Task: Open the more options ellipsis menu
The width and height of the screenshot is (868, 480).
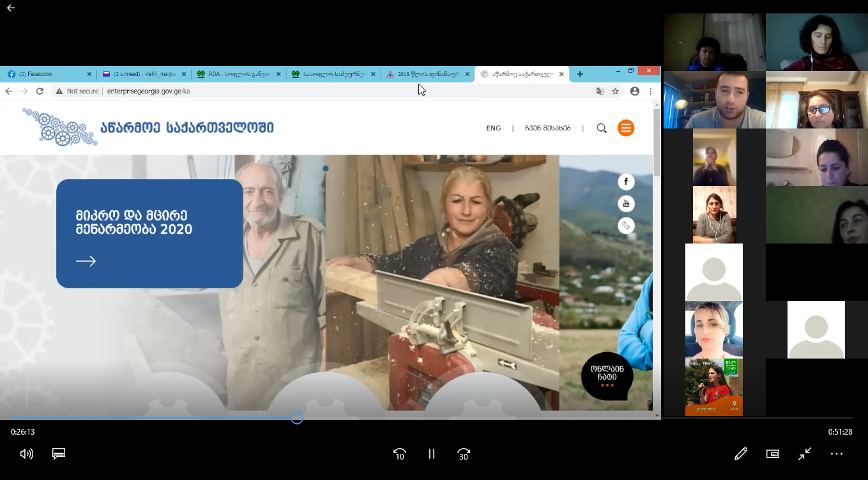Action: click(x=837, y=454)
